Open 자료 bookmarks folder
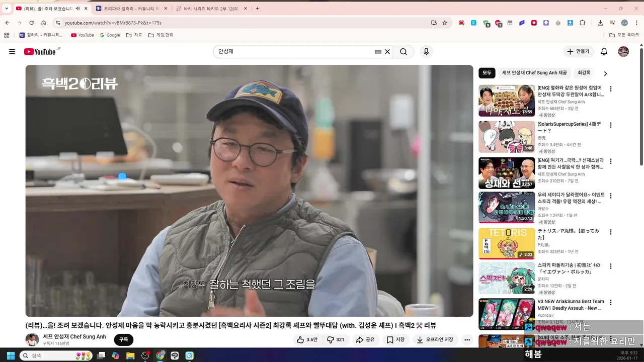Image resolution: width=644 pixels, height=362 pixels. pyautogui.click(x=134, y=35)
